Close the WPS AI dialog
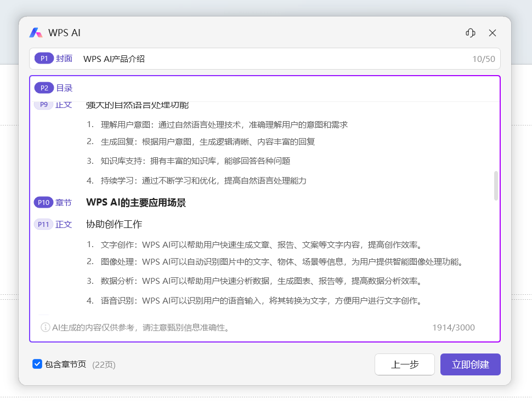The height and width of the screenshot is (405, 532). (x=492, y=33)
